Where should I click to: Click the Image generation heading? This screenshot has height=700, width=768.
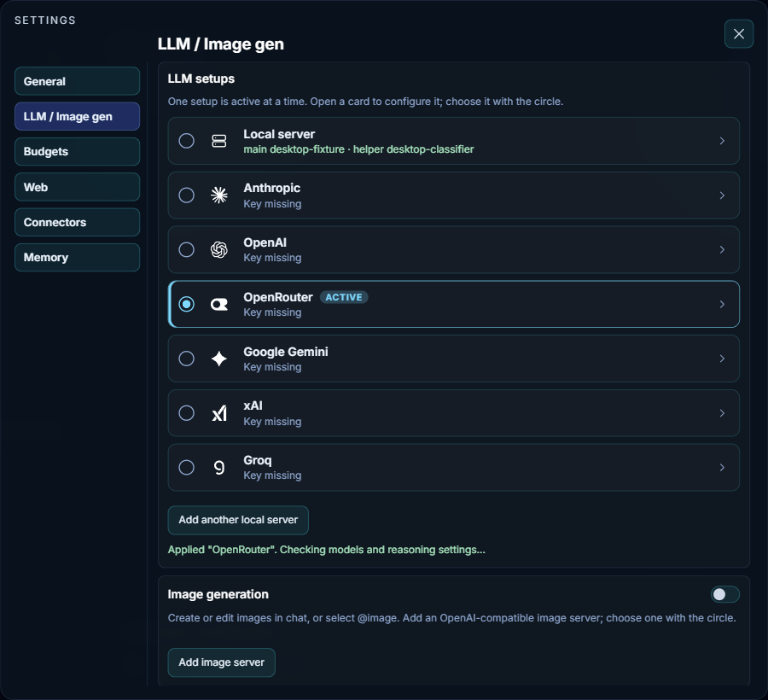click(218, 594)
